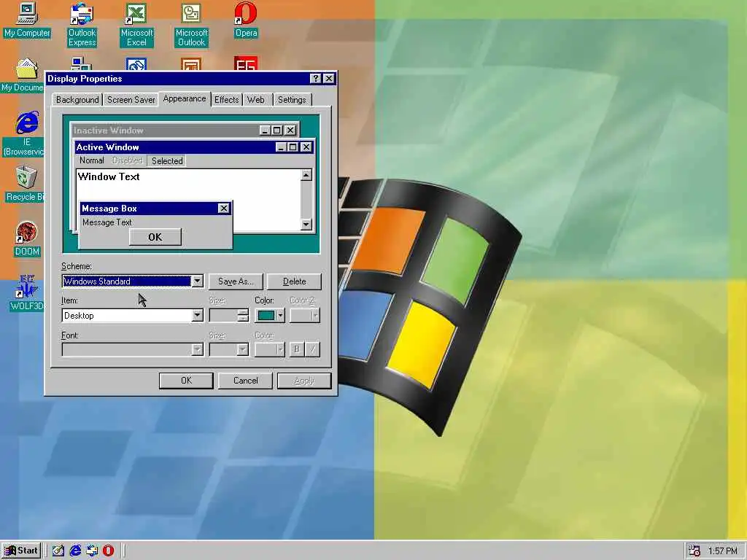Expand the Scheme dropdown list
Image resolution: width=747 pixels, height=560 pixels.
pyautogui.click(x=197, y=281)
